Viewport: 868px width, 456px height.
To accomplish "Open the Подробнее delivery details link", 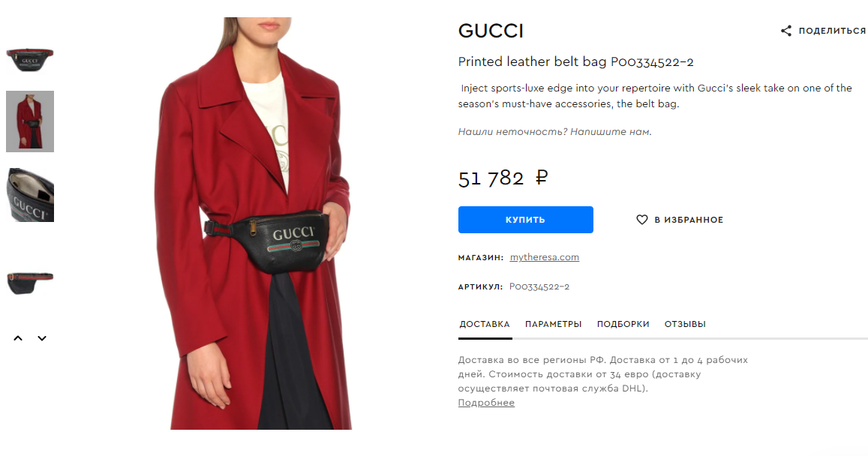I will (486, 403).
